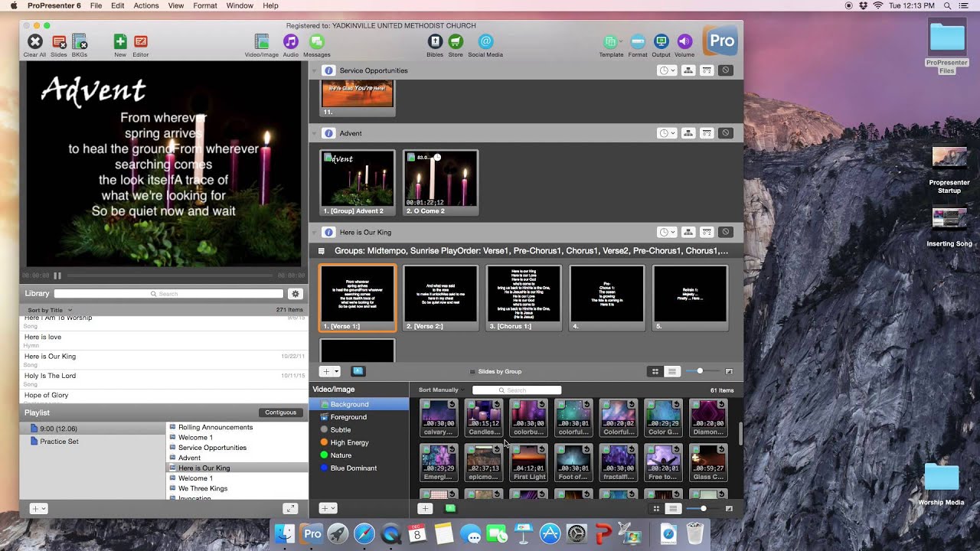
Task: Switch media bin to grid view
Action: 656,508
